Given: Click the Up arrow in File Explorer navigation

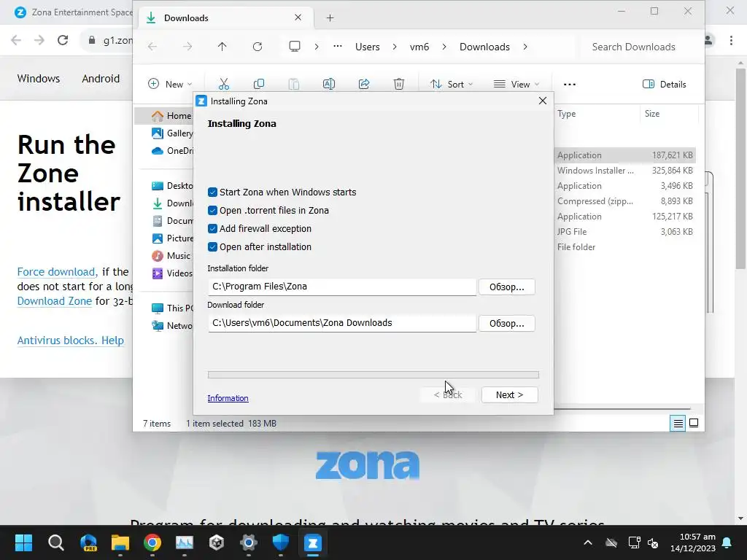Looking at the screenshot, I should tap(222, 46).
